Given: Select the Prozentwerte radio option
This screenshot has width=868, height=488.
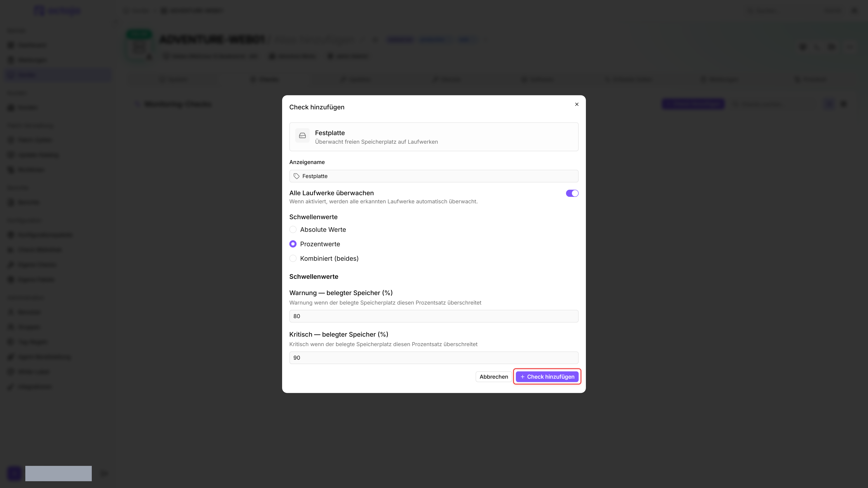Looking at the screenshot, I should pyautogui.click(x=293, y=244).
